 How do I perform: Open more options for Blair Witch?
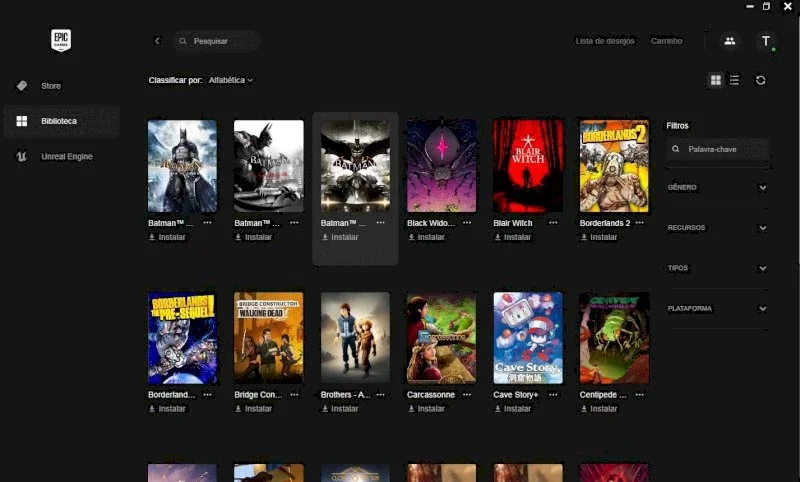(553, 222)
